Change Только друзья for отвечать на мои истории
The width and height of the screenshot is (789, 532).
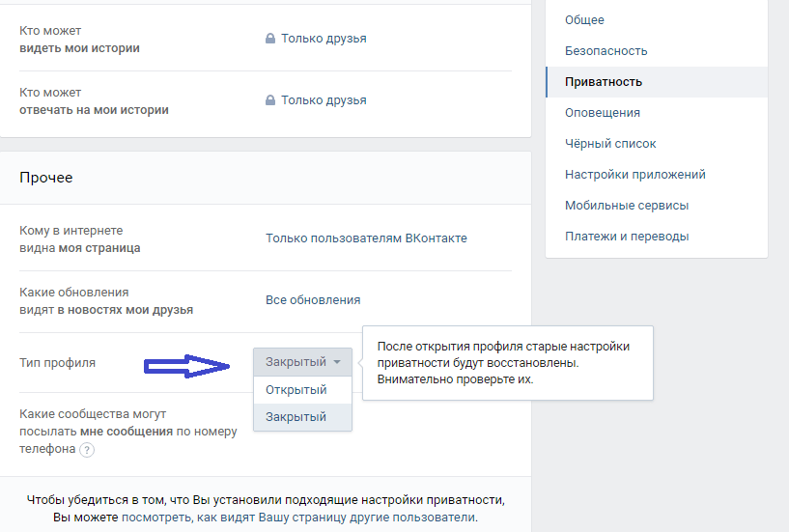point(324,100)
